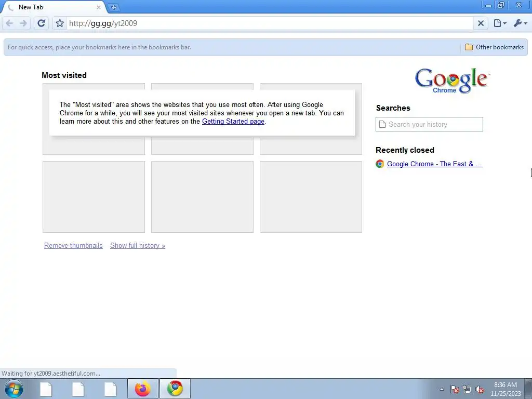This screenshot has height=399, width=532.
Task: Reload the page with the refresh button
Action: [42, 23]
